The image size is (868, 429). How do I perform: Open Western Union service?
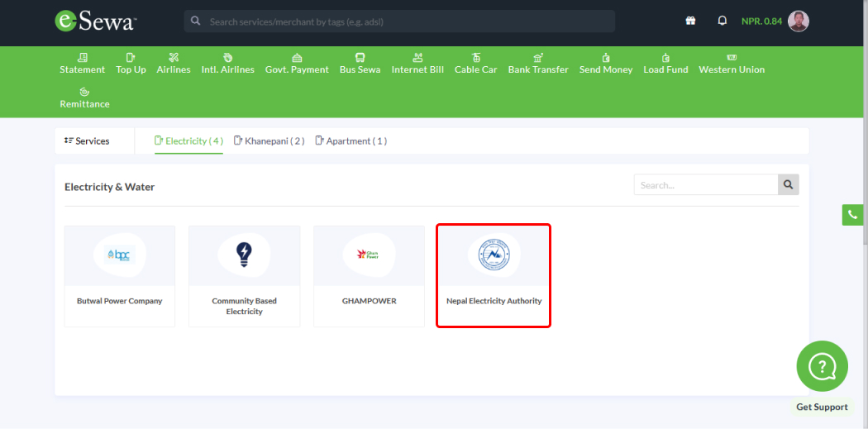click(732, 64)
